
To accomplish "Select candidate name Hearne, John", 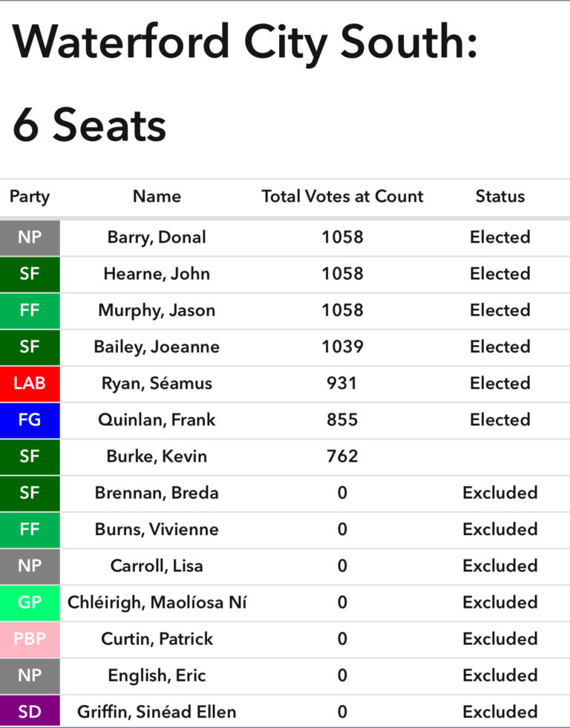I will coord(157,274).
